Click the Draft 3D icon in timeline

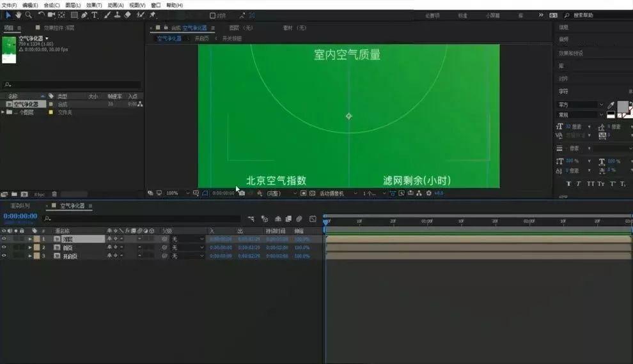point(265,218)
